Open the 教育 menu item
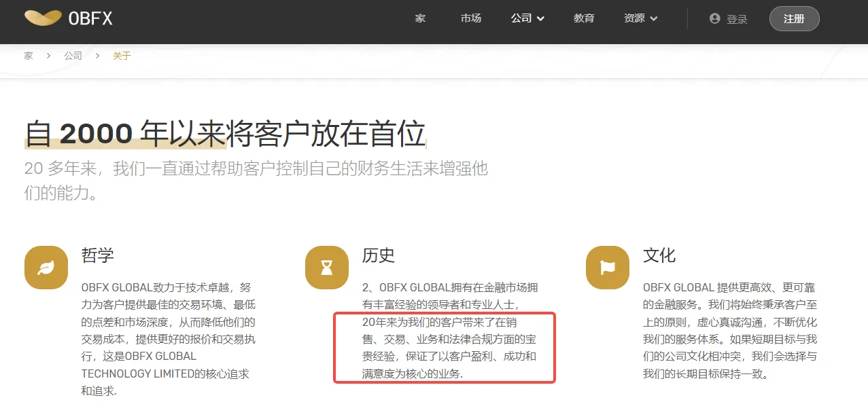This screenshot has width=868, height=419. click(x=584, y=18)
